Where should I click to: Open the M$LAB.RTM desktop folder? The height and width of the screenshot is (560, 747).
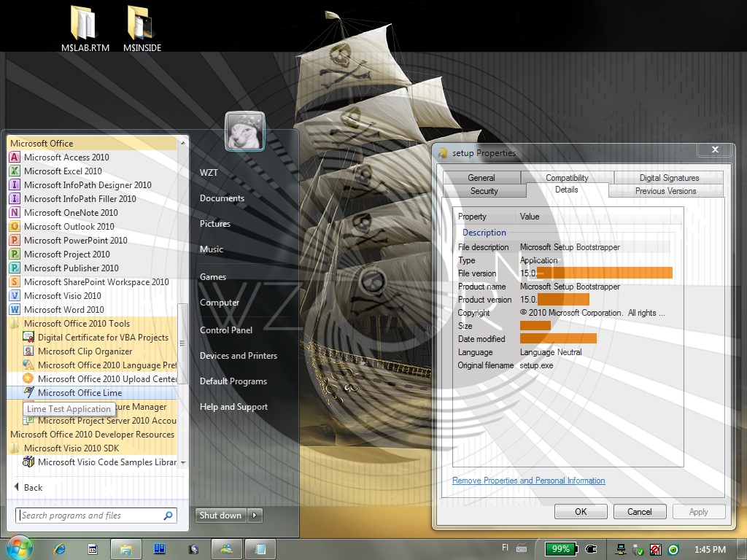pos(85,28)
